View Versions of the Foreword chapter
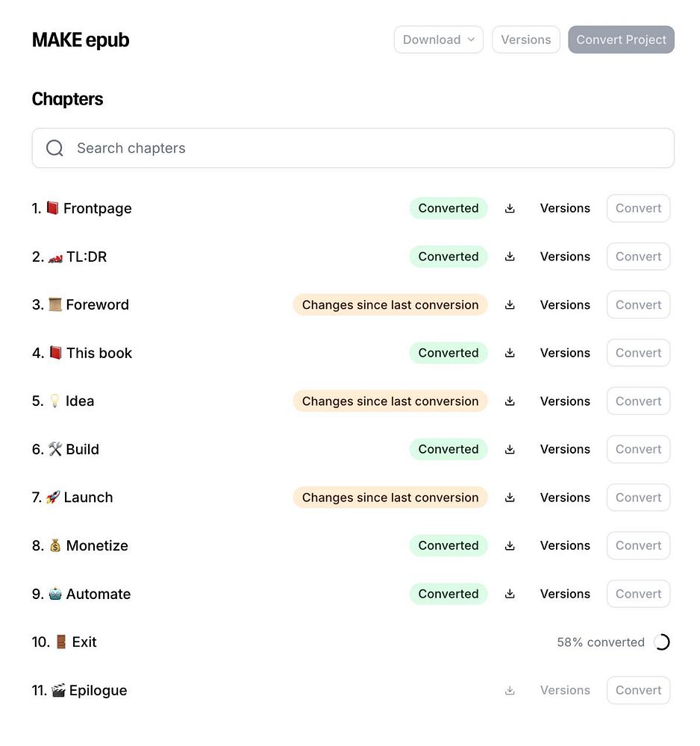The image size is (700, 746). point(565,305)
